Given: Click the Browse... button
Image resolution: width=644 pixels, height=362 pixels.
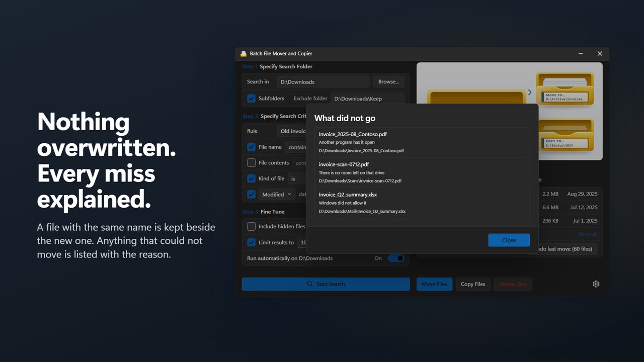Looking at the screenshot, I should (388, 82).
